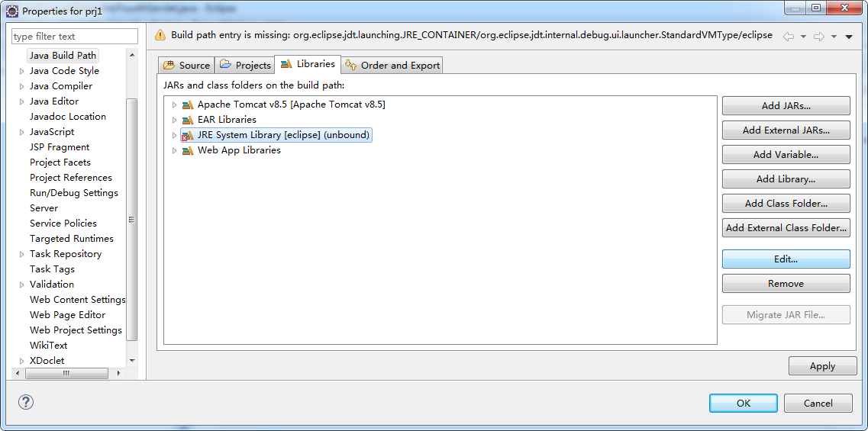This screenshot has height=431, width=868.
Task: Select Service Policies in the tree
Action: click(x=63, y=224)
